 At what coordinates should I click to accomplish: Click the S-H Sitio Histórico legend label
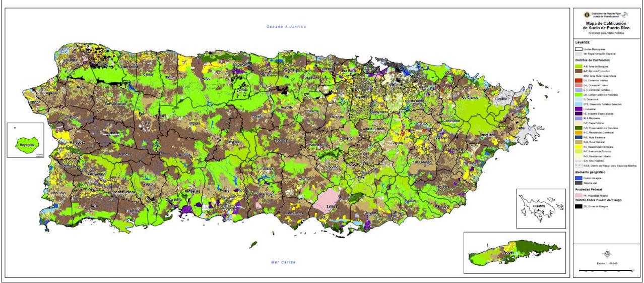click(x=594, y=161)
